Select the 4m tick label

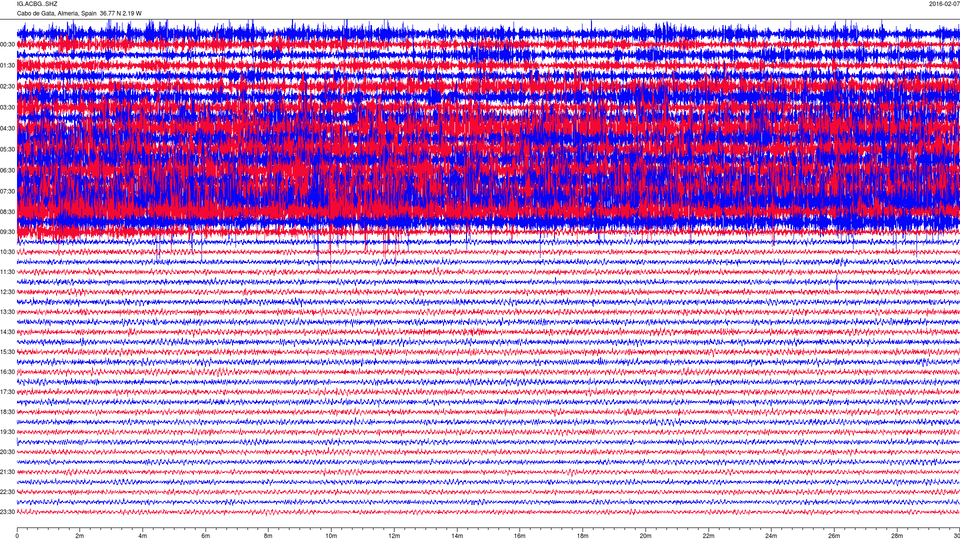(143, 536)
